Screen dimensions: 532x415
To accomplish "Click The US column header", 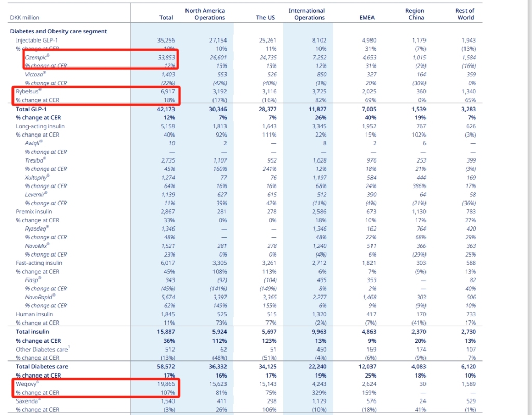I will coord(265,17).
